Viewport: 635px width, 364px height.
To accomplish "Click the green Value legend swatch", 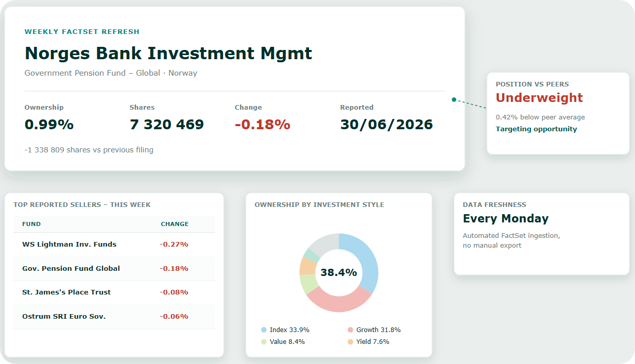I will coord(264,342).
